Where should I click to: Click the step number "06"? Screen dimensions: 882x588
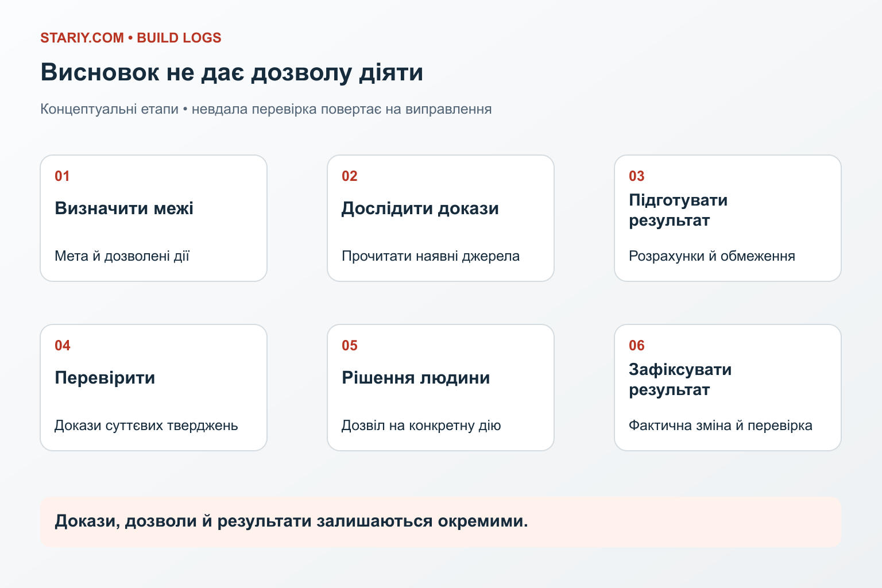point(636,346)
